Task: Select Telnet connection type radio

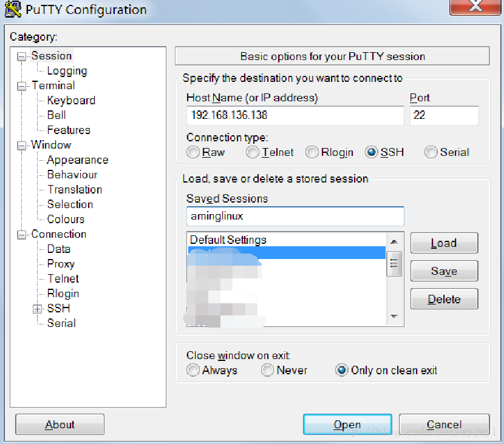Action: 253,152
